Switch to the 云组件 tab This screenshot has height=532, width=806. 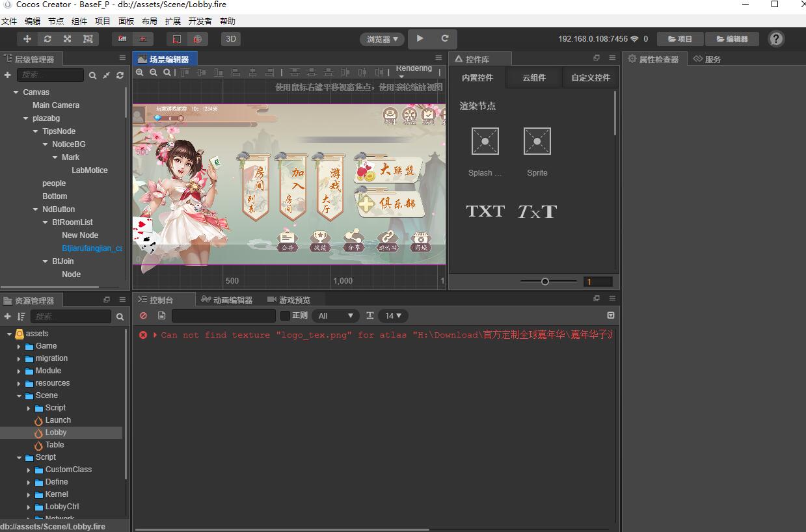click(x=533, y=77)
